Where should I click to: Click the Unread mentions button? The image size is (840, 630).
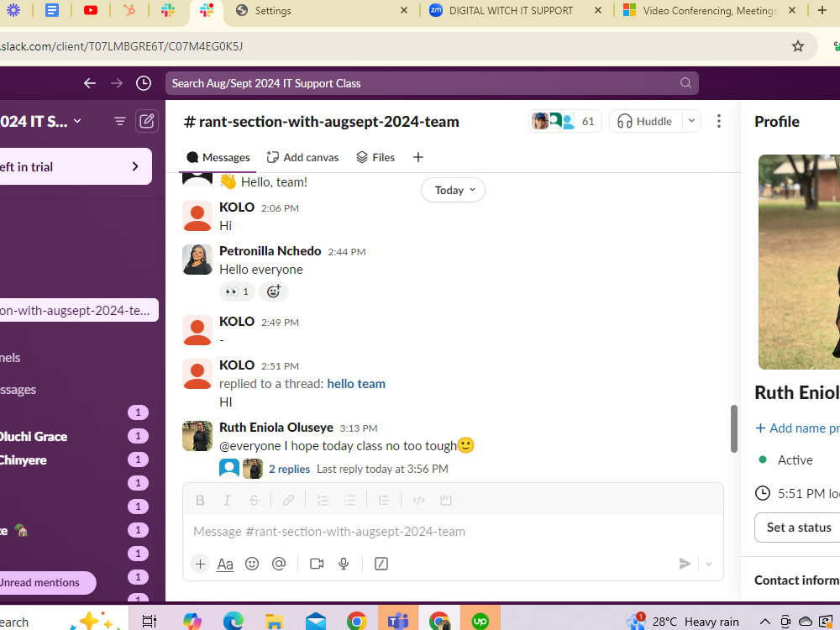pyautogui.click(x=47, y=582)
